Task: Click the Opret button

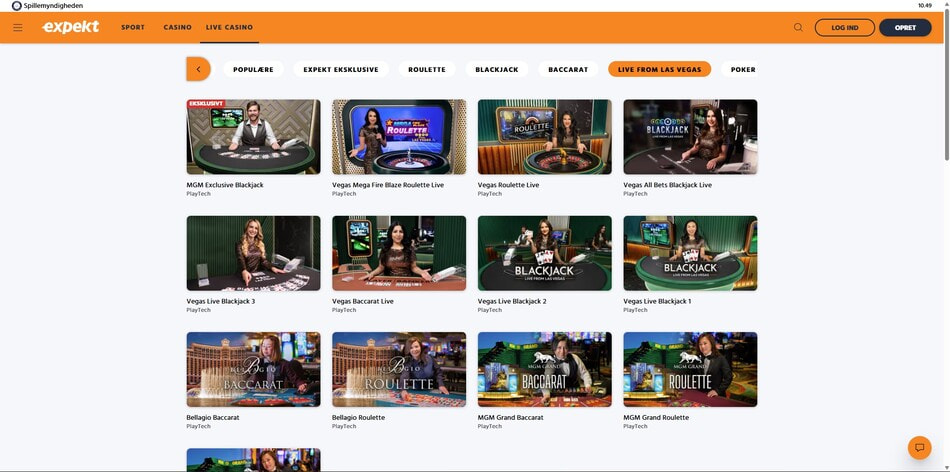Action: pyautogui.click(x=905, y=28)
